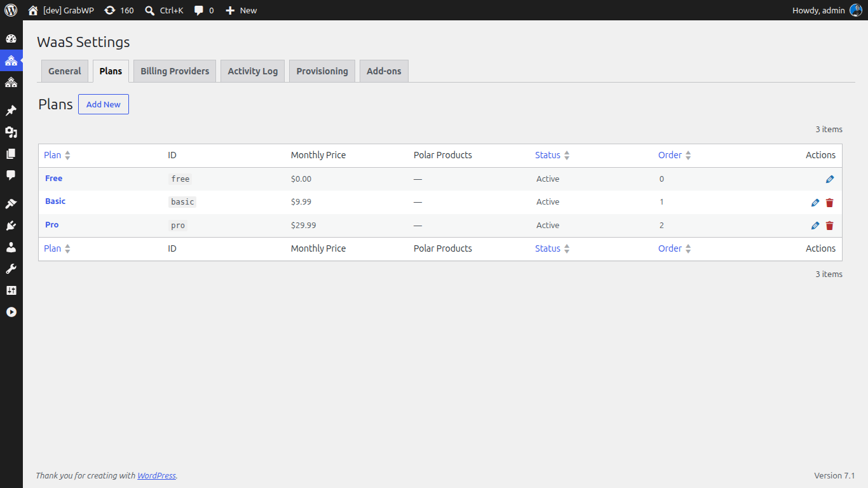This screenshot has height=488, width=868.
Task: Open the Free plan link
Action: pos(53,179)
